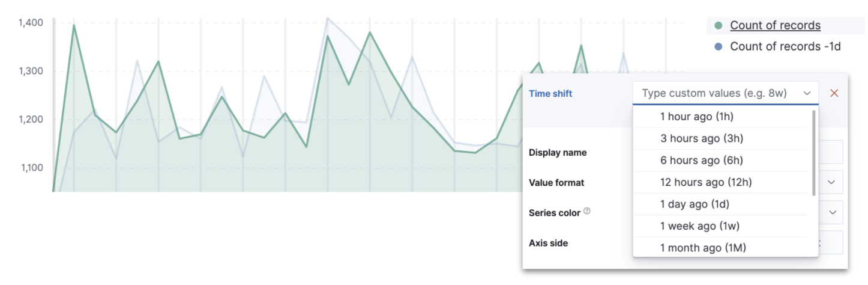Viewport: 868px width, 285px height.
Task: Remove the Time shift setting with red X
Action: [834, 93]
